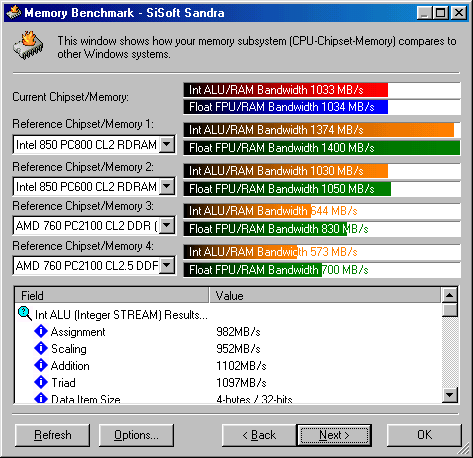The image size is (473, 458).
Task: Click the Field column header
Action: (112, 295)
